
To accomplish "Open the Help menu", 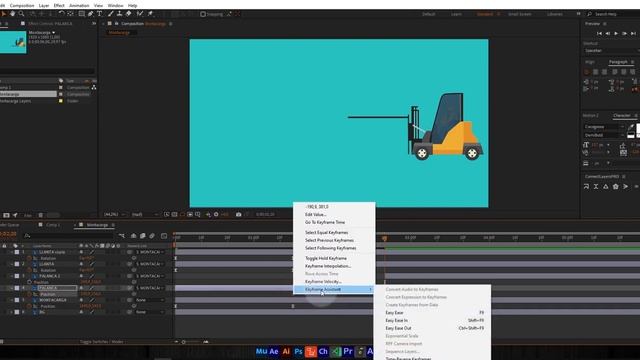I will coord(132,6).
